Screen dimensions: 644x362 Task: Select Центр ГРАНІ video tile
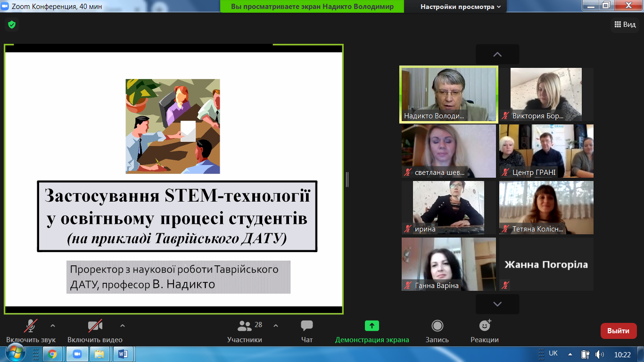coord(546,151)
